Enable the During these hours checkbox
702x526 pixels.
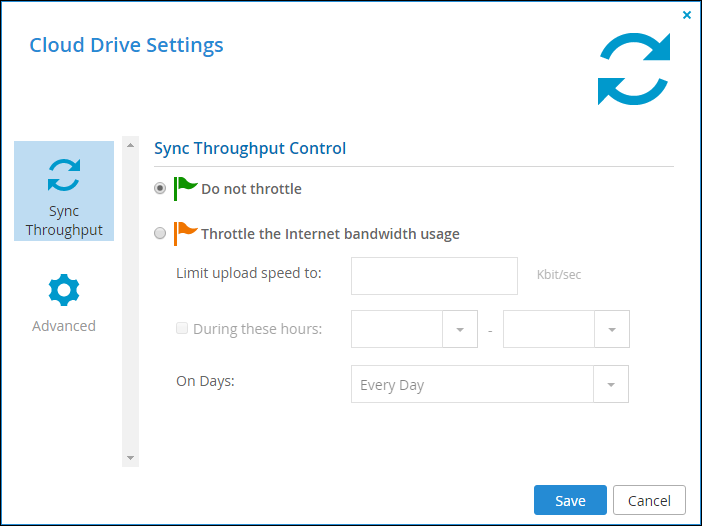click(x=182, y=328)
